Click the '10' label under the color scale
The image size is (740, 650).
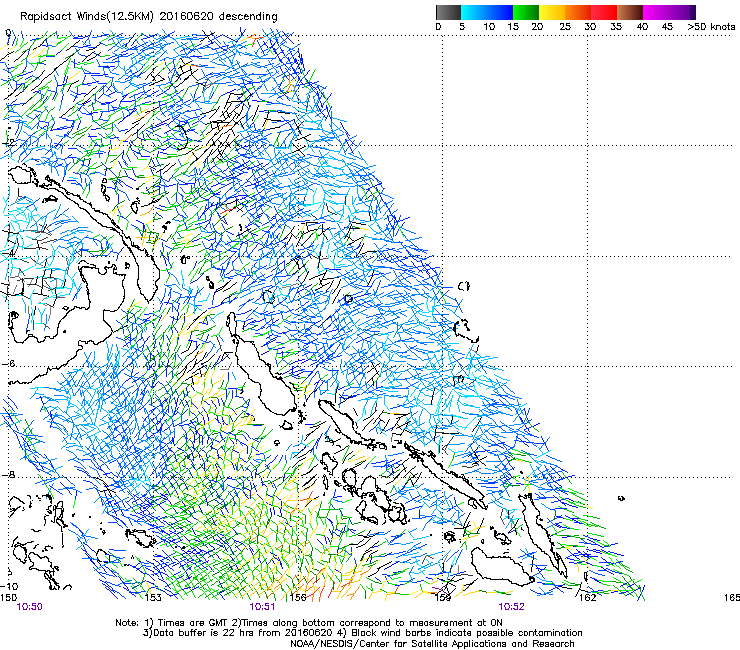point(489,27)
